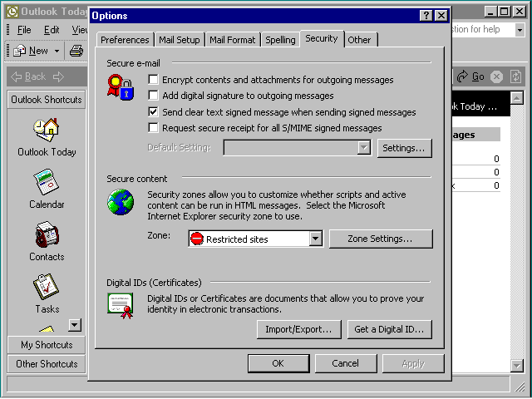Image resolution: width=532 pixels, height=399 pixels.
Task: Click the Outlook icon in title bar
Action: point(12,12)
